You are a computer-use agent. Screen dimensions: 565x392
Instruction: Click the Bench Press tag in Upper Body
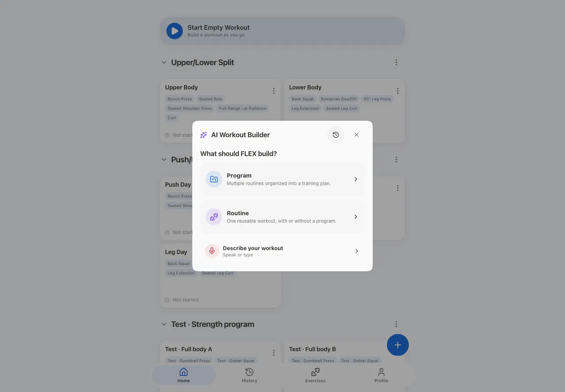coord(180,99)
